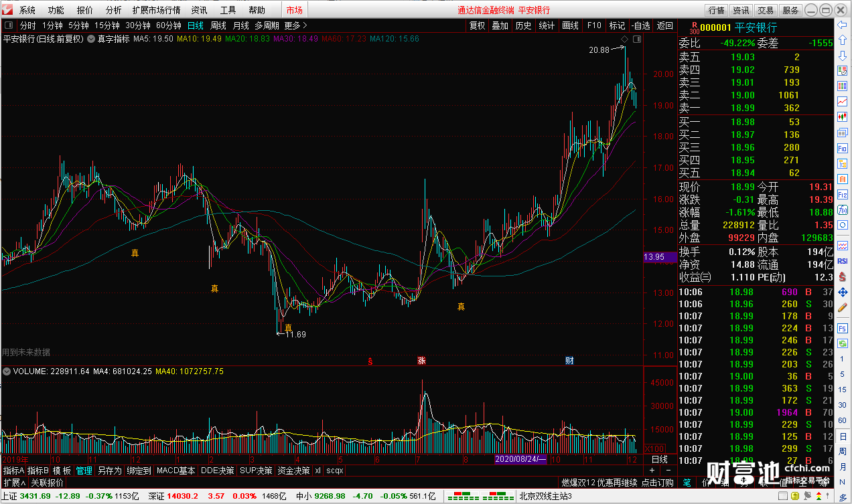The image size is (852, 504).
Task: Click the 60 period sidebar icon
Action: [843, 420]
